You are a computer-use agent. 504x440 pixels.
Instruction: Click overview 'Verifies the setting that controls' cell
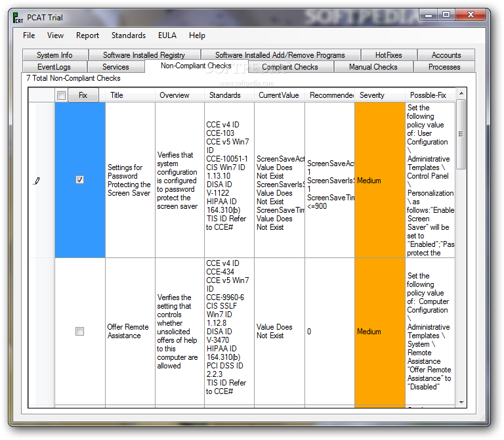[180, 331]
